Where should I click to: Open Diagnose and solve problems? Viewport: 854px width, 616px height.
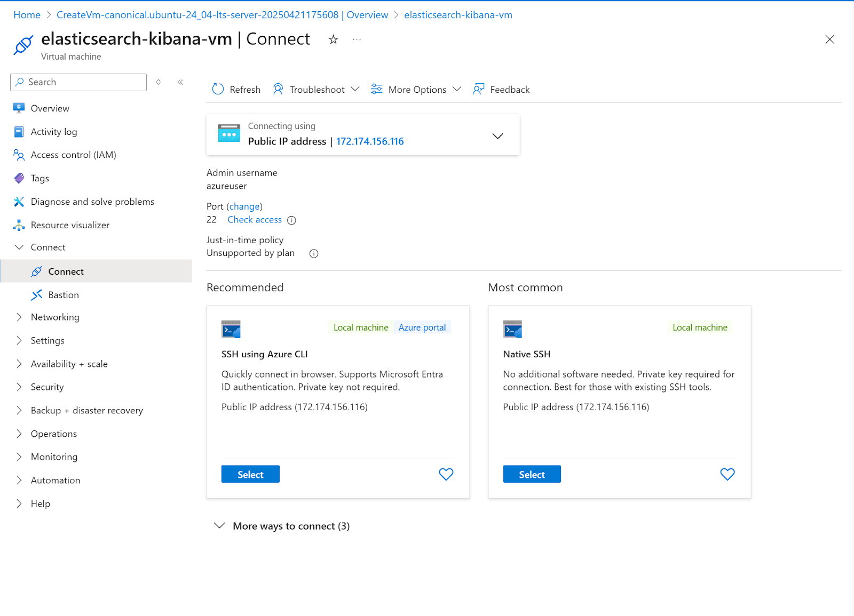(92, 202)
